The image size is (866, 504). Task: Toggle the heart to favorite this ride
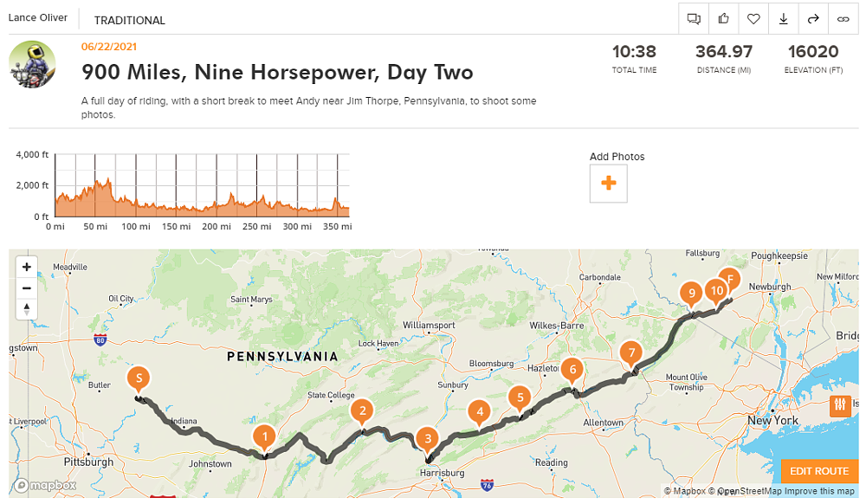pos(753,18)
